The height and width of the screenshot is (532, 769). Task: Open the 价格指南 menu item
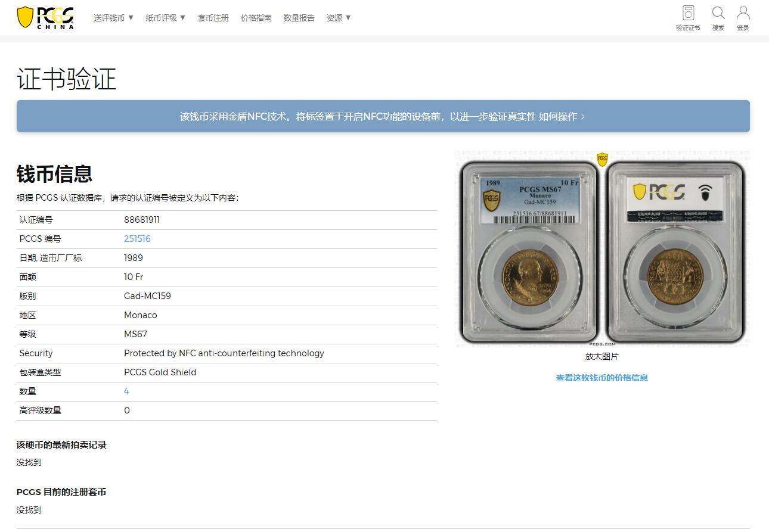(256, 18)
